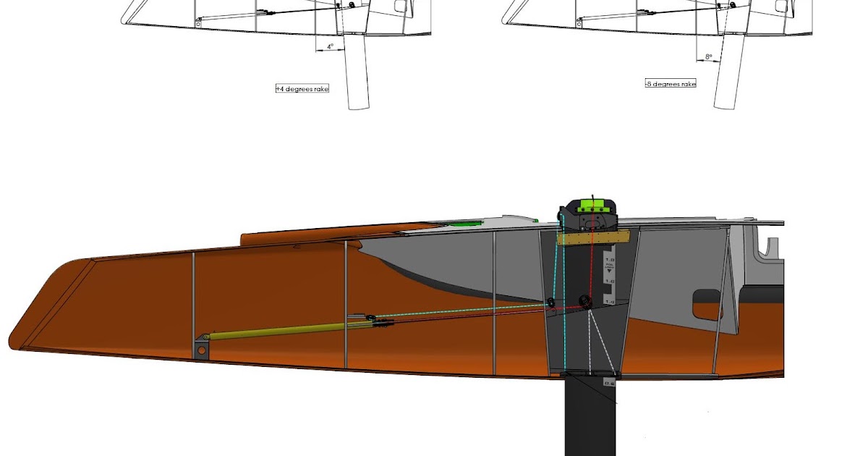Switch to the +4 degrees rake view
Viewport: 868px width, 456px height.
point(304,88)
